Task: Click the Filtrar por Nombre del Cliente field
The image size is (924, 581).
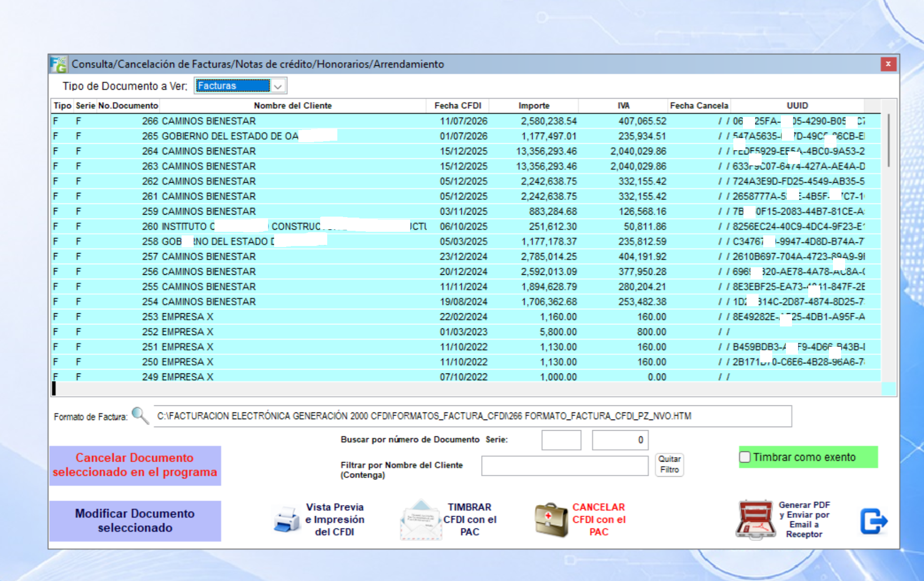Action: (x=564, y=466)
